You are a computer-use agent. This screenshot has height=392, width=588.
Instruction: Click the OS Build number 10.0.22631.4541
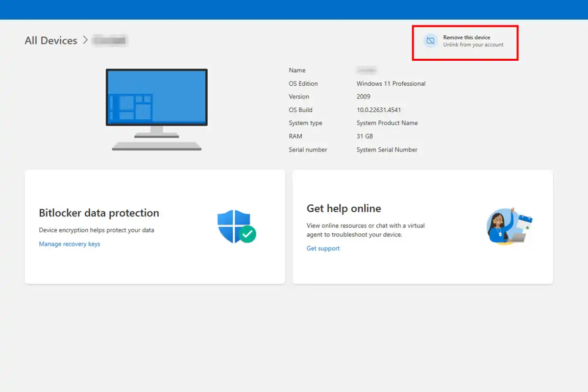click(378, 110)
